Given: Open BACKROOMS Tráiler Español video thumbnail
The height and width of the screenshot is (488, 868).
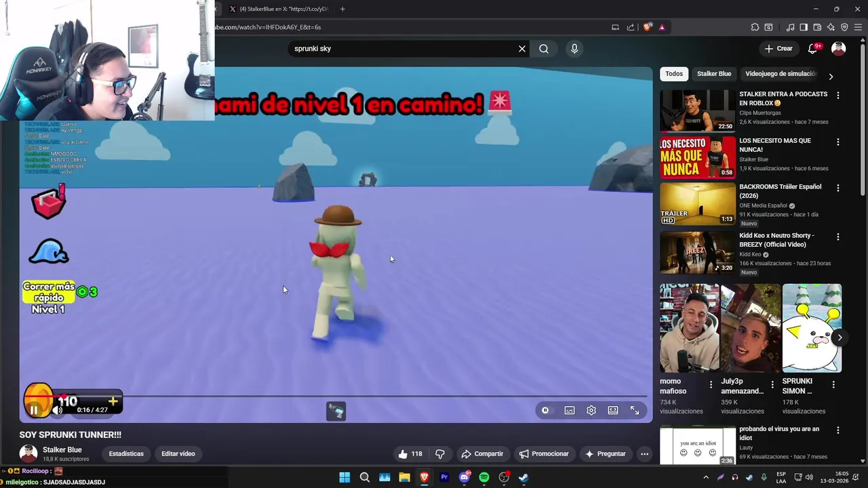Looking at the screenshot, I should pyautogui.click(x=698, y=204).
